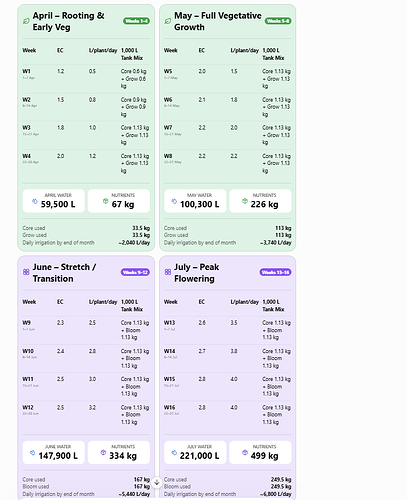The height and width of the screenshot is (500, 407).
Task: Click the Core used 33.5 kg value in April
Action: [x=141, y=228]
